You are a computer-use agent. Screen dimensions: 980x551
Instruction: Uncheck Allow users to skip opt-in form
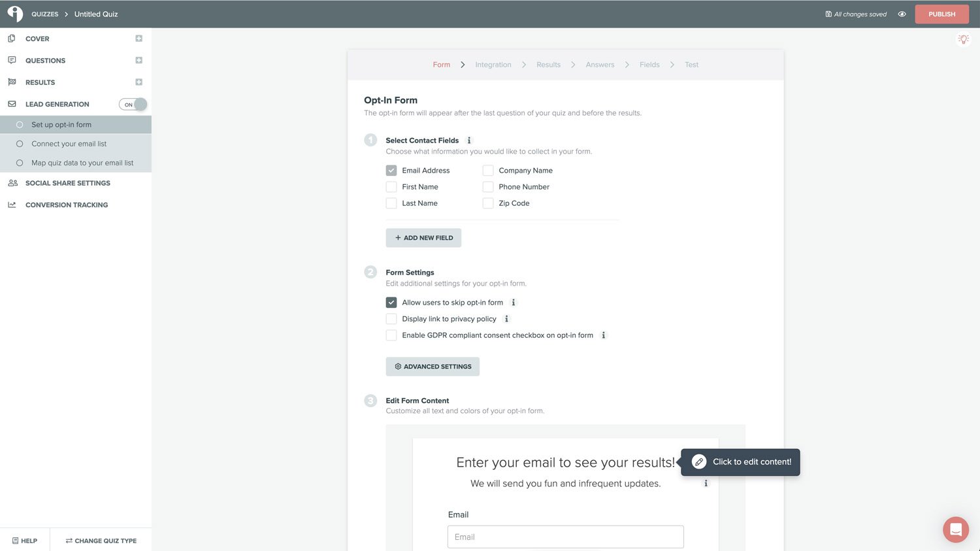[391, 303]
